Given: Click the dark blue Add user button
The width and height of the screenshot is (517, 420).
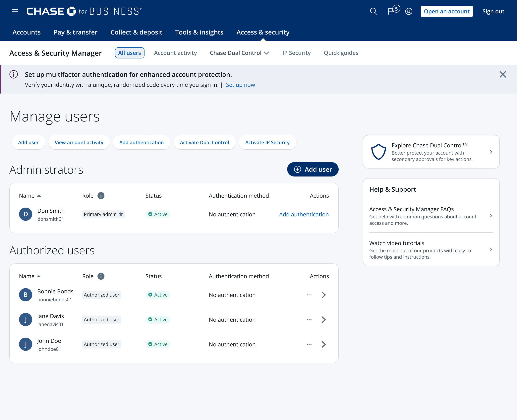Looking at the screenshot, I should [313, 169].
